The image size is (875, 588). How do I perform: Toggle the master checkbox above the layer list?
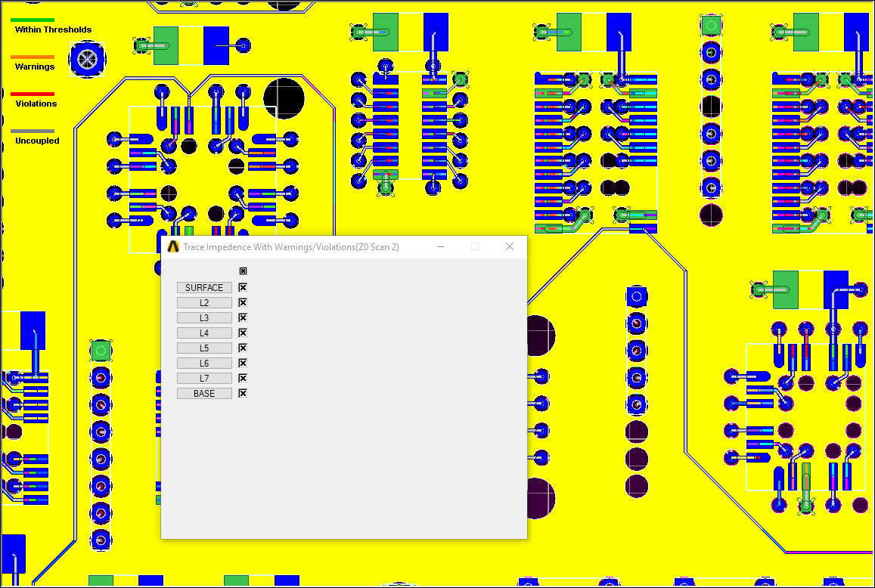[x=244, y=271]
